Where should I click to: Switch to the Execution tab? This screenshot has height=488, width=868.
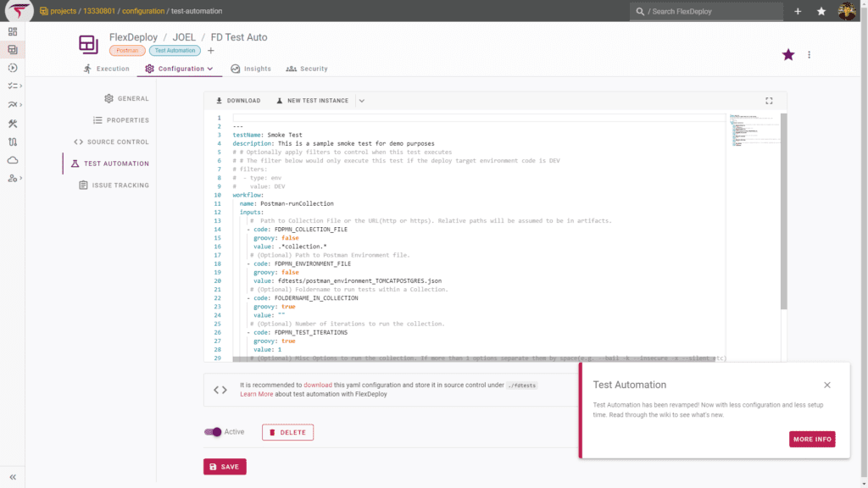click(x=106, y=69)
